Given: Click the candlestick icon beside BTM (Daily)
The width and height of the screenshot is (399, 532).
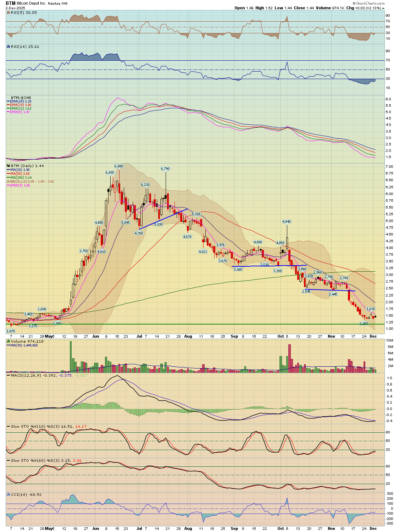Looking at the screenshot, I should [9, 166].
